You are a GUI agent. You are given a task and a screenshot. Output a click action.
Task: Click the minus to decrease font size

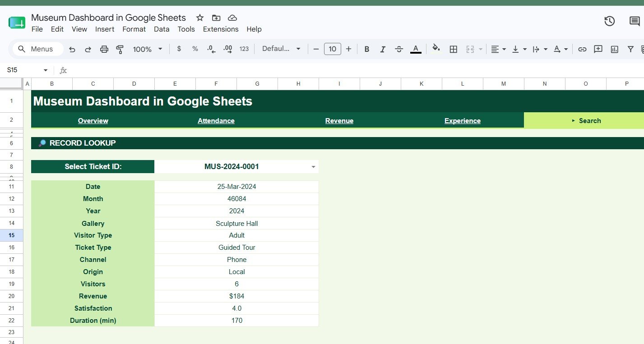coord(316,49)
